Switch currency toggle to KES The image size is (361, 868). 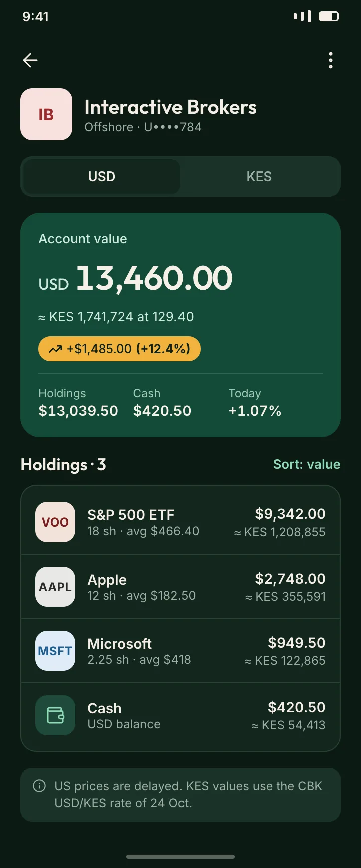coord(259,177)
